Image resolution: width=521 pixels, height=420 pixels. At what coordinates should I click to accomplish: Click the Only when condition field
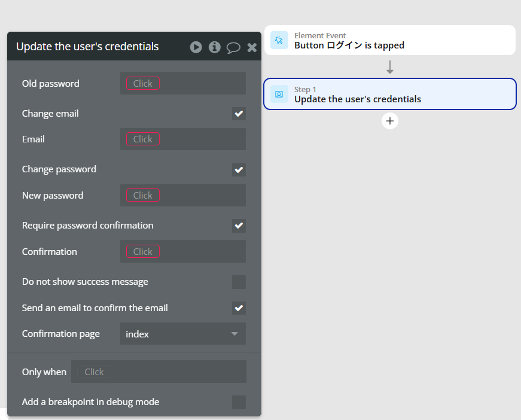[x=159, y=372]
